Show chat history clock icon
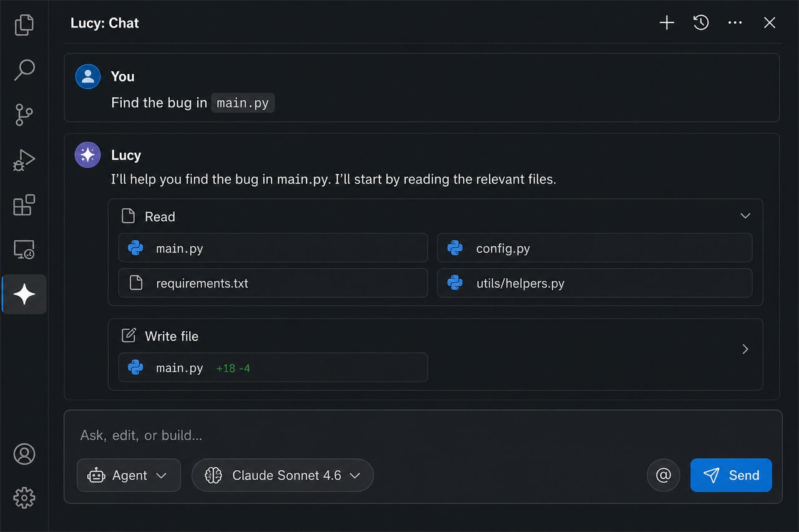The image size is (799, 532). (701, 23)
